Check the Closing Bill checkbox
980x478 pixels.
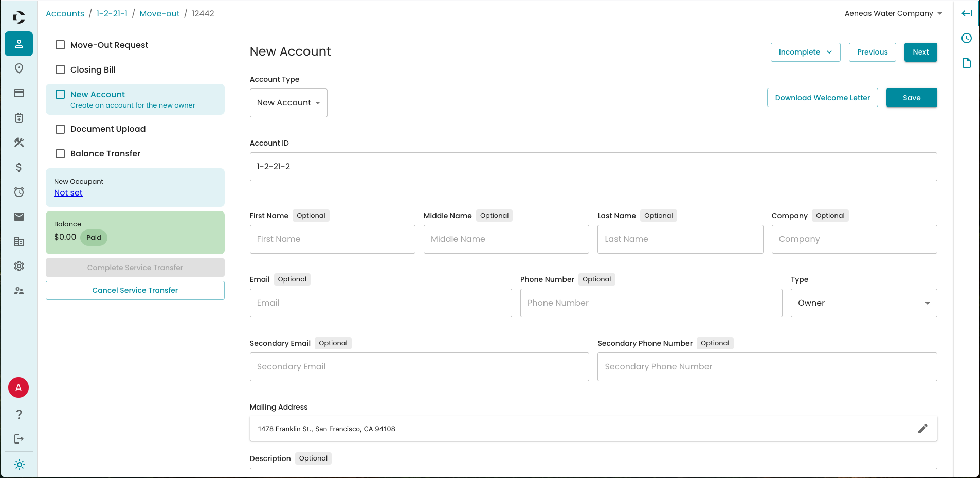click(60, 69)
